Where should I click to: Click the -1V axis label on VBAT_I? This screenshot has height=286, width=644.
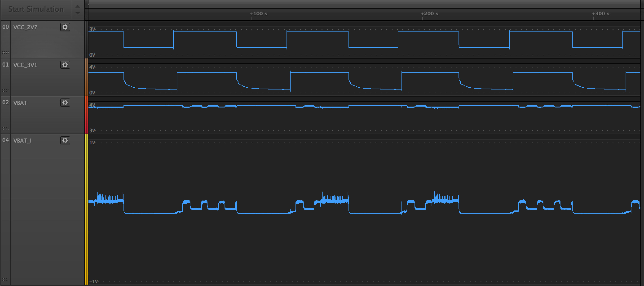tap(94, 282)
